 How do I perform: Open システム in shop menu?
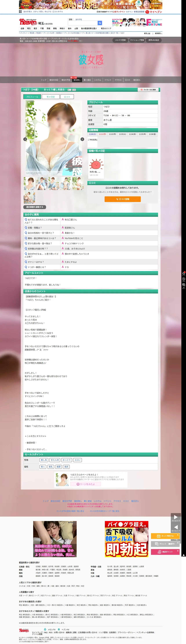97,80
